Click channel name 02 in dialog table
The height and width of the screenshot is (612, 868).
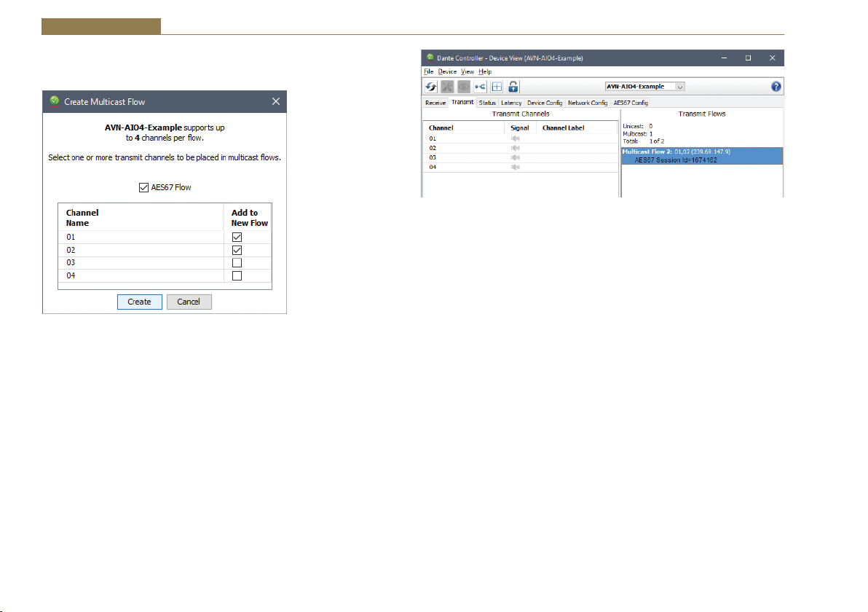(71, 251)
